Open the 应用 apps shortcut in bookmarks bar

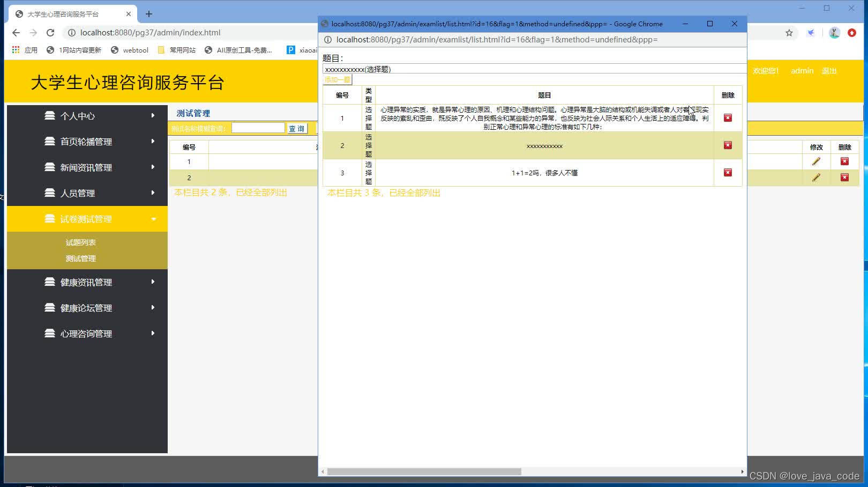coord(25,50)
